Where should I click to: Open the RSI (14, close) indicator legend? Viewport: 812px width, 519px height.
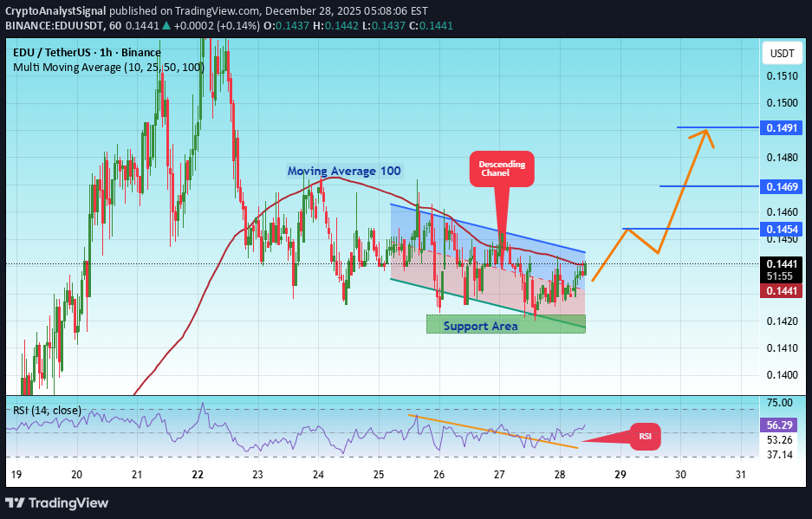click(x=46, y=410)
